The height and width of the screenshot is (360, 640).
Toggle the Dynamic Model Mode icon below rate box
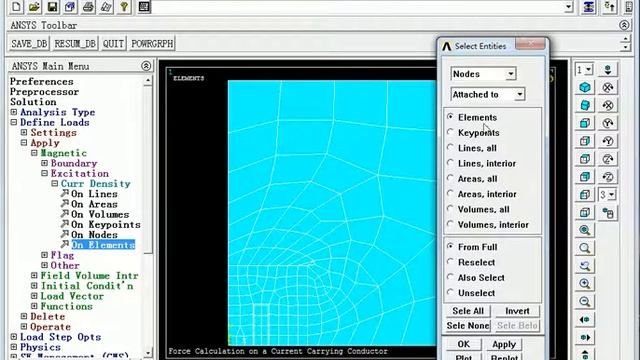(x=608, y=213)
